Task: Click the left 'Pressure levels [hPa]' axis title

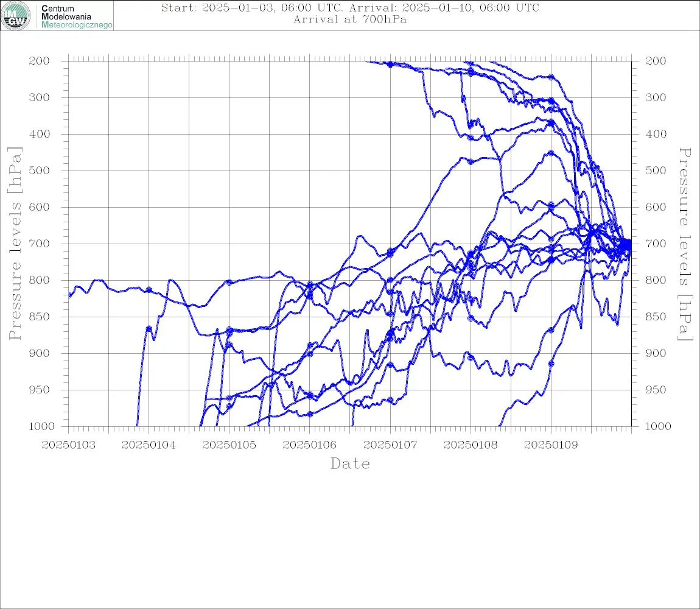Action: [x=15, y=244]
